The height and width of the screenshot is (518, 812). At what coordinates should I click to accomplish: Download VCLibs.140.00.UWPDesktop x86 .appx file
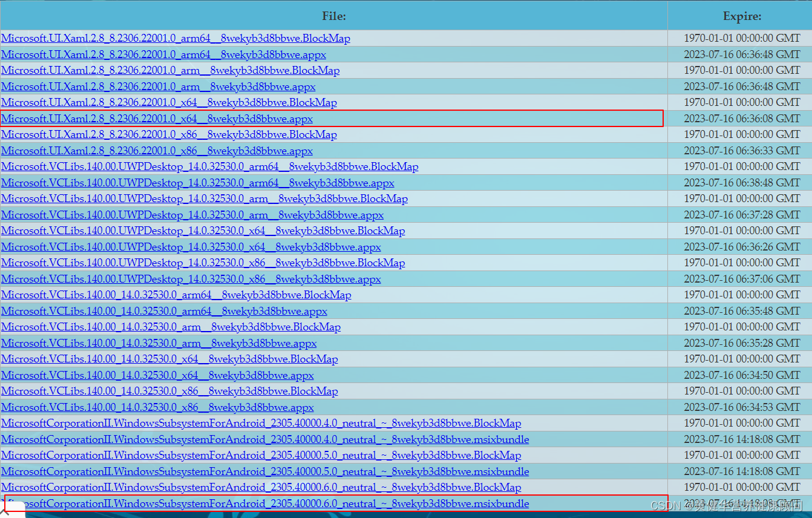click(x=191, y=279)
